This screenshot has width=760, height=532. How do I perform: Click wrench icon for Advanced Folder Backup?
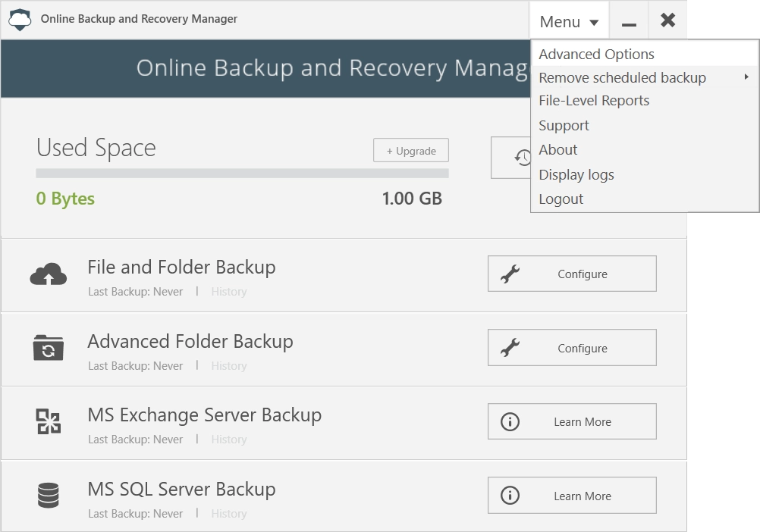[x=510, y=348]
